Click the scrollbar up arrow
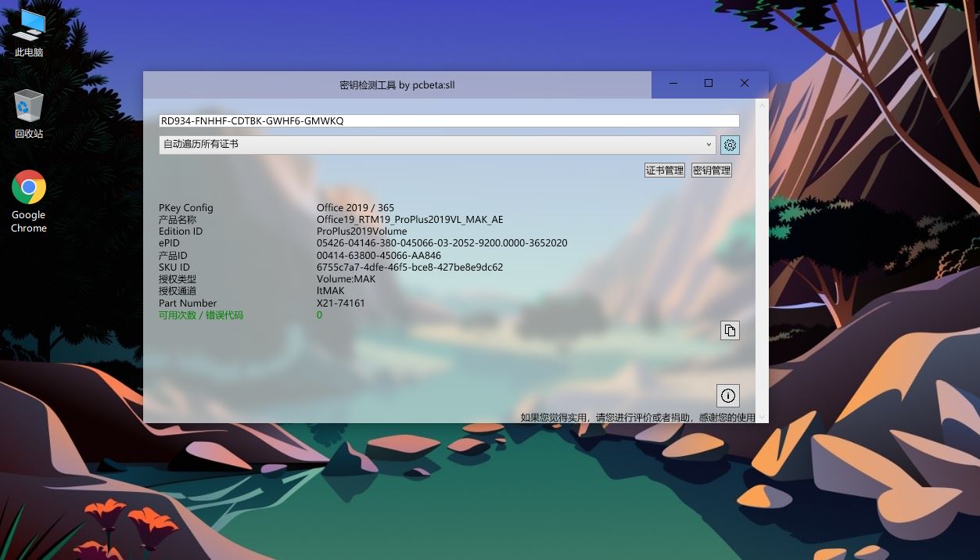The width and height of the screenshot is (980, 560). [x=762, y=104]
